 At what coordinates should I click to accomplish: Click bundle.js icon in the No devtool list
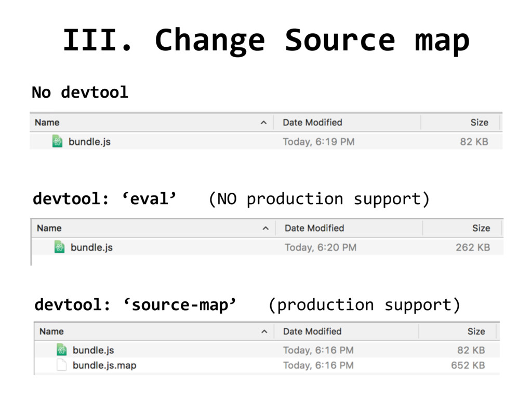tap(57, 141)
